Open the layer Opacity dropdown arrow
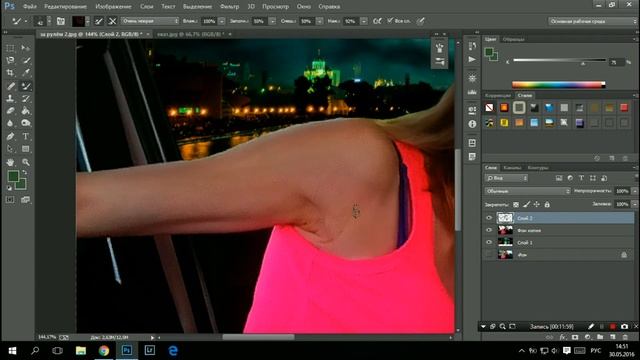This screenshot has width=640, height=360. pos(635,191)
